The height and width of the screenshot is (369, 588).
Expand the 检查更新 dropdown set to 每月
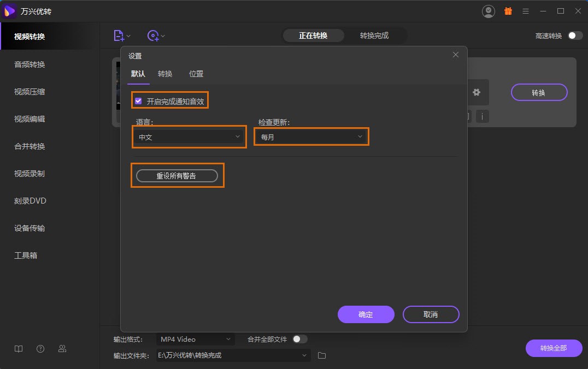point(310,136)
